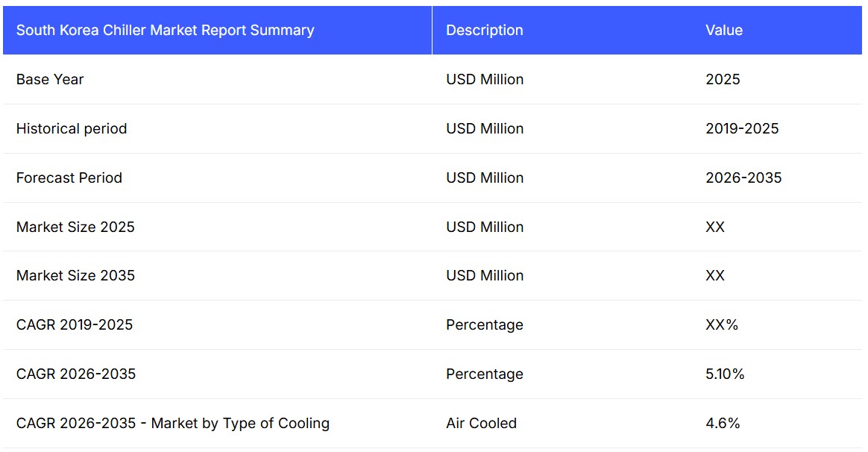Click the 2025 value in Base Year row

pyautogui.click(x=723, y=80)
